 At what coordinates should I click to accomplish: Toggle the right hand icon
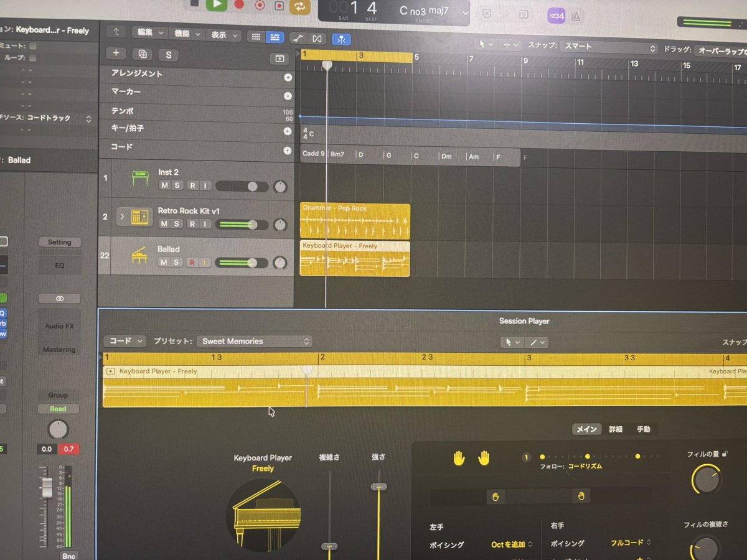[484, 459]
